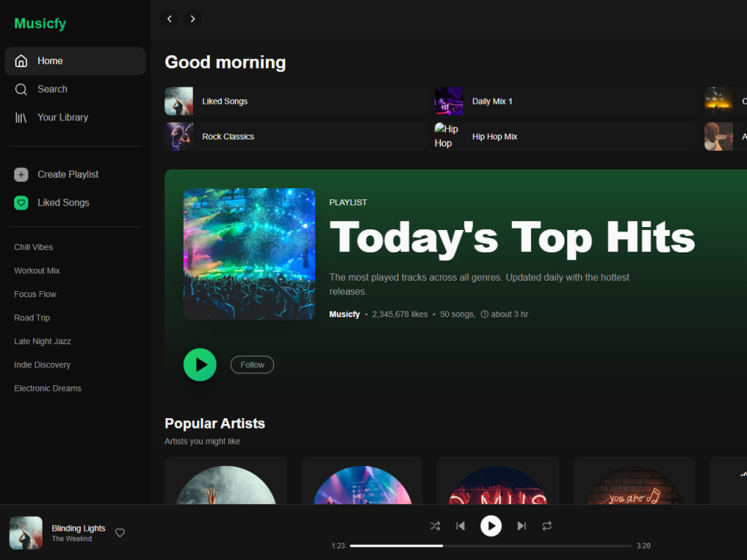Click the Musicfy logo
Viewport: 747px width, 560px height.
(x=40, y=23)
